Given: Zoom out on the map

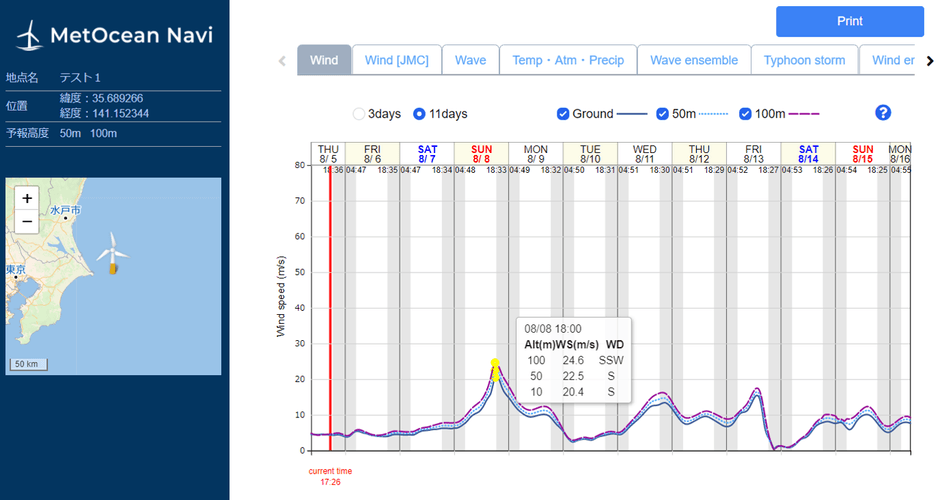Looking at the screenshot, I should [27, 221].
